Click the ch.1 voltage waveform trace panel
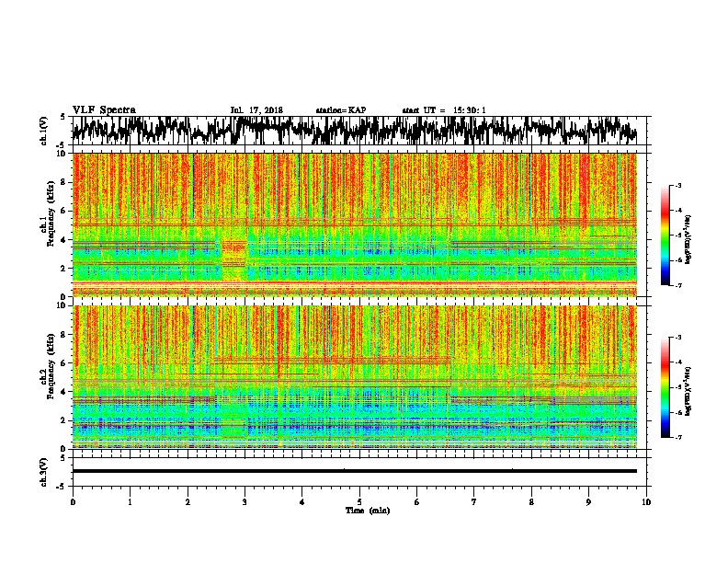Image resolution: width=728 pixels, height=563 pixels. coord(361,131)
